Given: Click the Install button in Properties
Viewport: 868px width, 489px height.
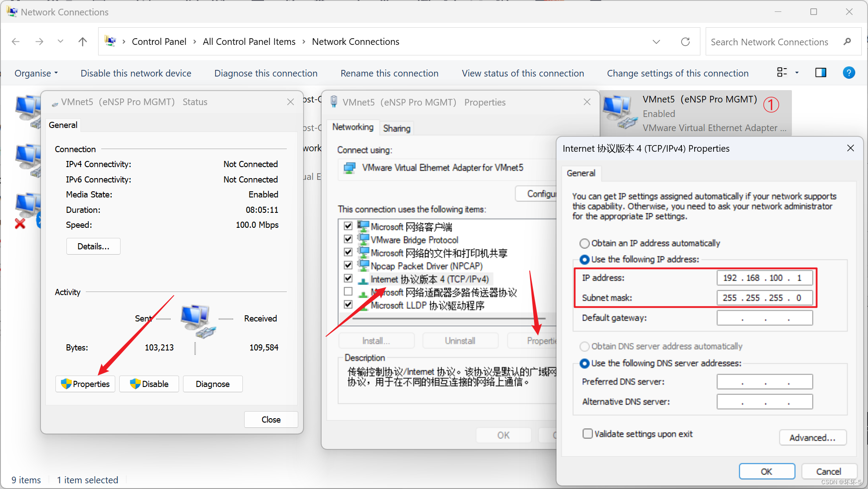Looking at the screenshot, I should coord(376,341).
